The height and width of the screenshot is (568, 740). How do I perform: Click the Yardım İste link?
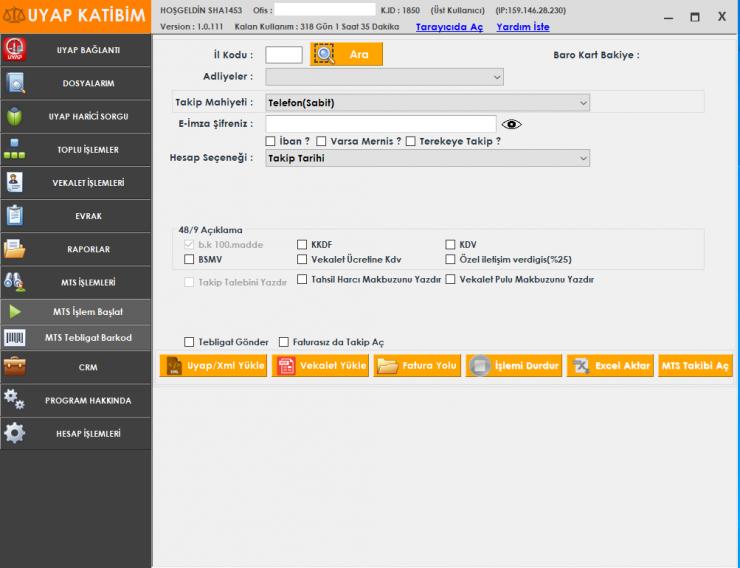[x=523, y=27]
